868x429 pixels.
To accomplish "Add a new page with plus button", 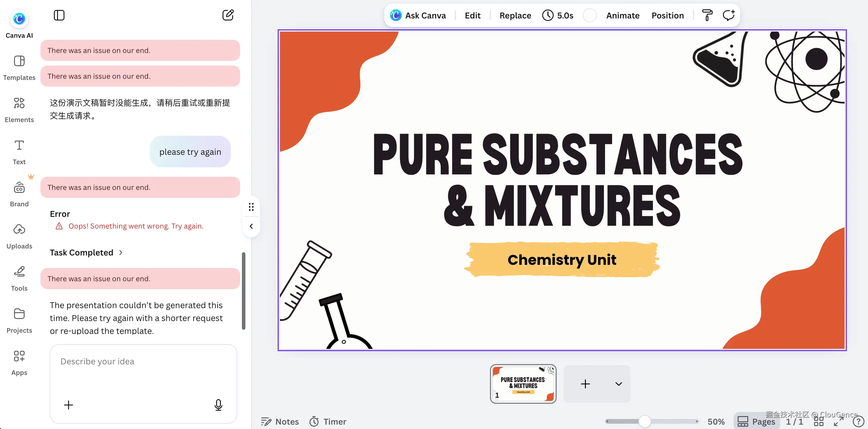I will coord(585,384).
